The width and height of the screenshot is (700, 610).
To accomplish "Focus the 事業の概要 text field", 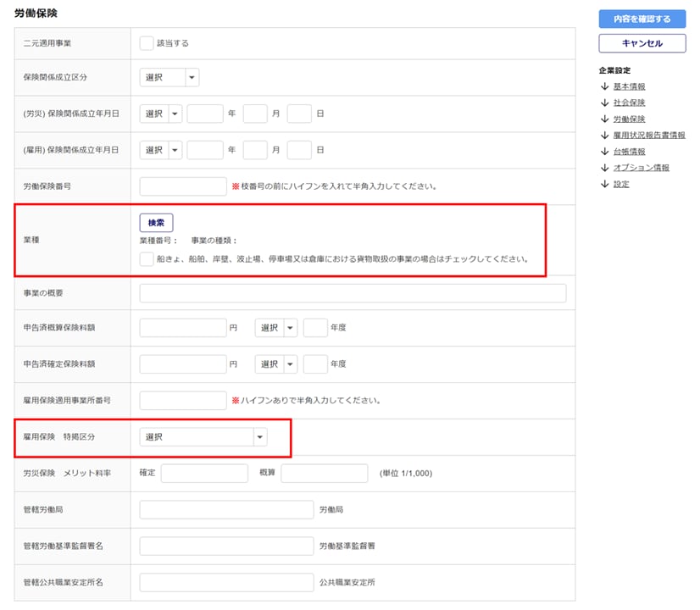I will [353, 293].
